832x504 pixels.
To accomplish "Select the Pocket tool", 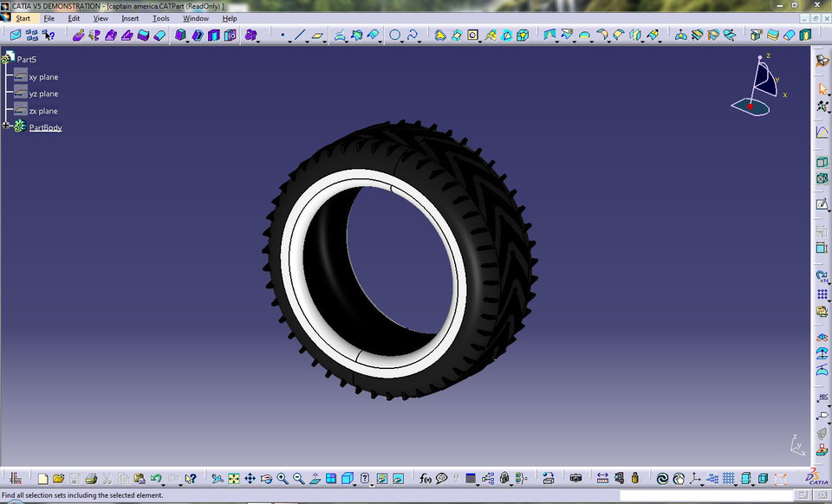I will click(x=198, y=36).
